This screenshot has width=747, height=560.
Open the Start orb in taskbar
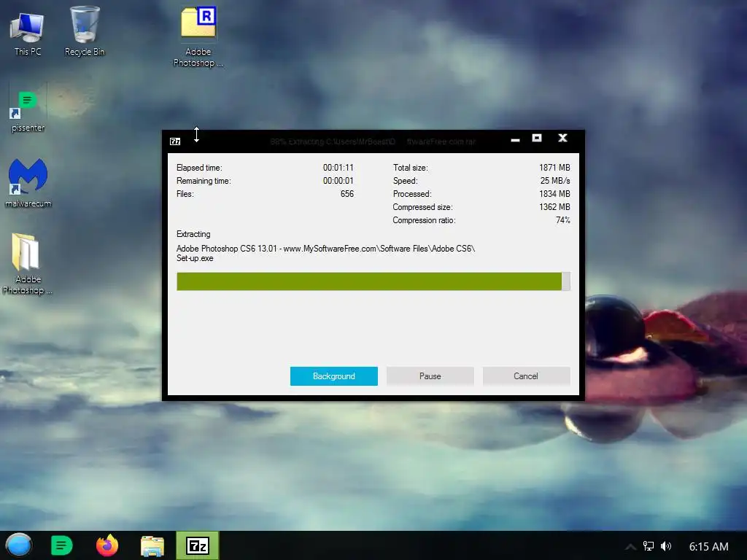click(18, 545)
